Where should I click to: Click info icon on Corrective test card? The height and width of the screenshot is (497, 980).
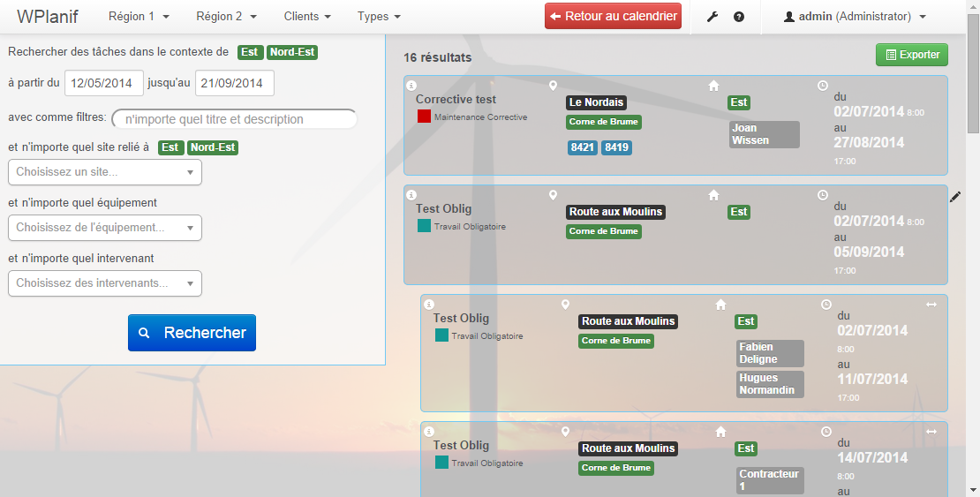[x=411, y=86]
